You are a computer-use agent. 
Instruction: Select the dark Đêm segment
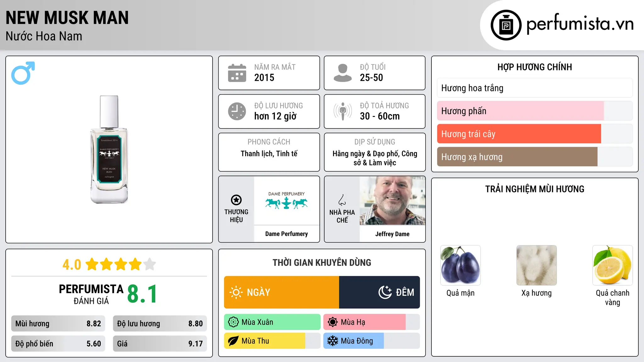point(380,292)
